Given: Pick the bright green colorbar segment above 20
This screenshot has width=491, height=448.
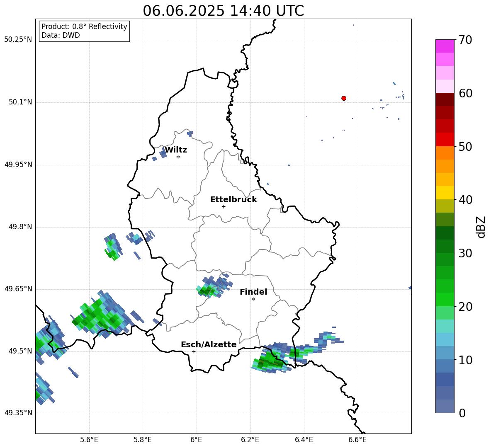Looking at the screenshot, I should (445, 299).
